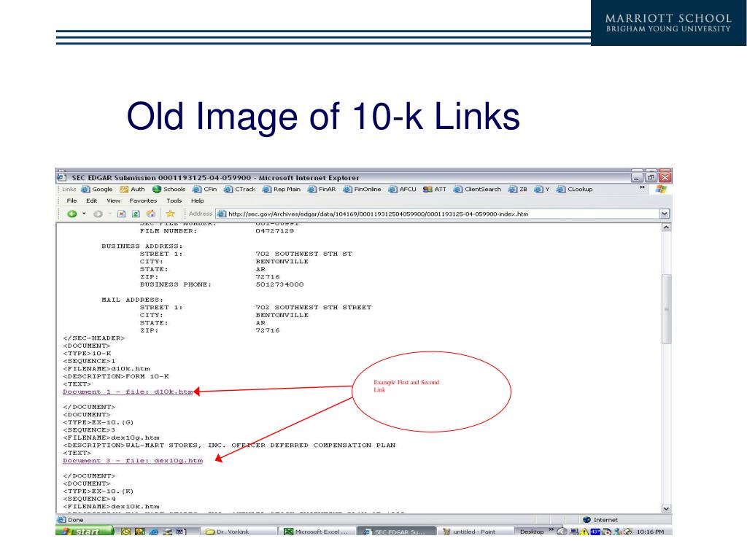The width and height of the screenshot is (747, 560).
Task: Click the FILM NUMBER value 04727129
Action: coord(275,231)
